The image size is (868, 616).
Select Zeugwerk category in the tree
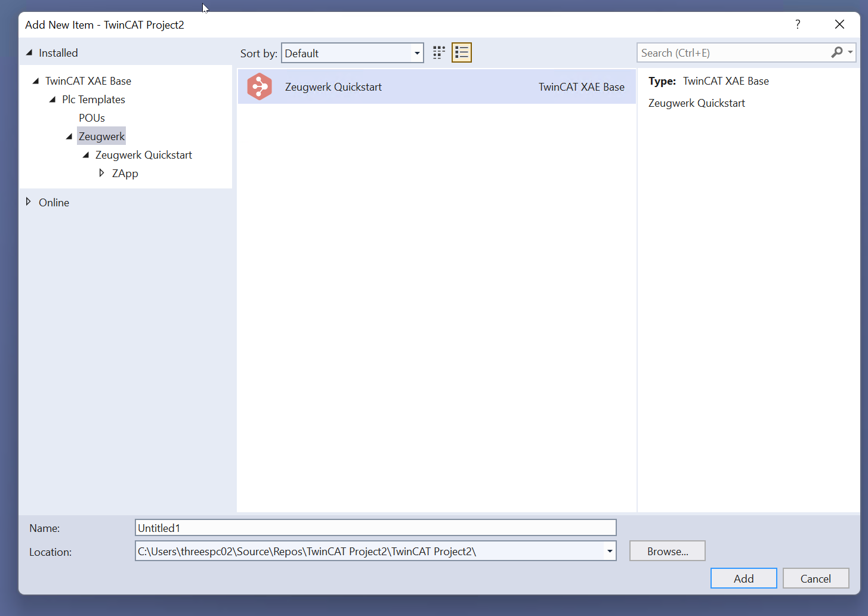(x=101, y=136)
